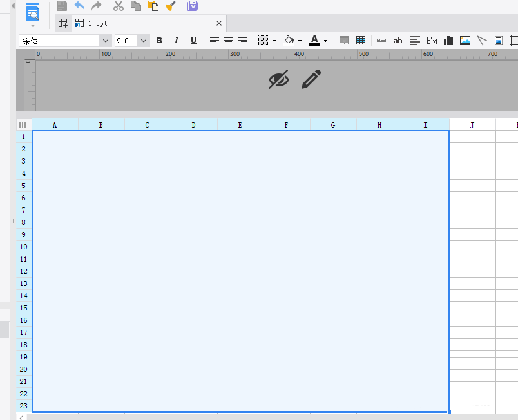This screenshot has width=518, height=420.
Task: Toggle Bold formatting
Action: coord(160,41)
